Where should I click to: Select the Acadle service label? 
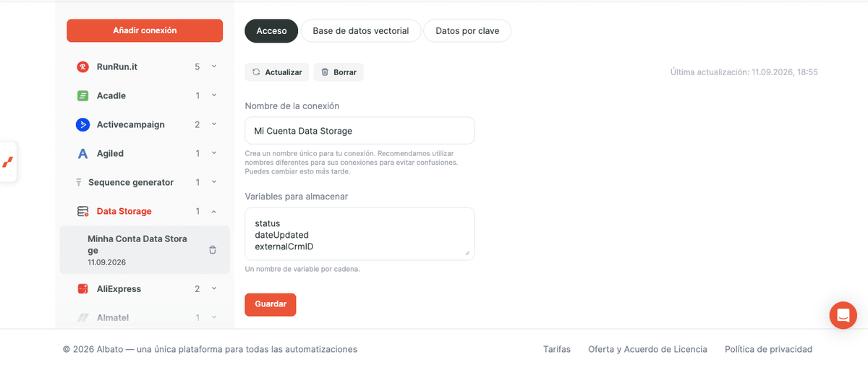pyautogui.click(x=111, y=95)
